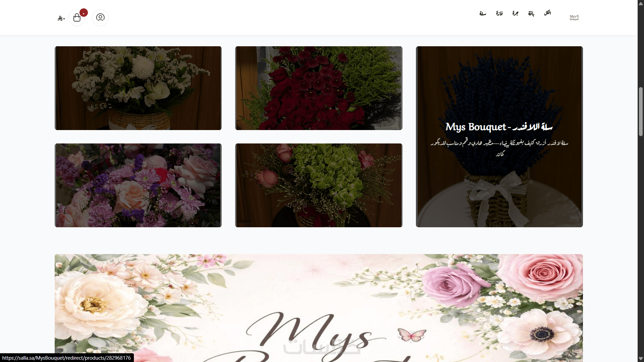Open the فازة category
Screen dimensions: 644x362
(x=499, y=13)
